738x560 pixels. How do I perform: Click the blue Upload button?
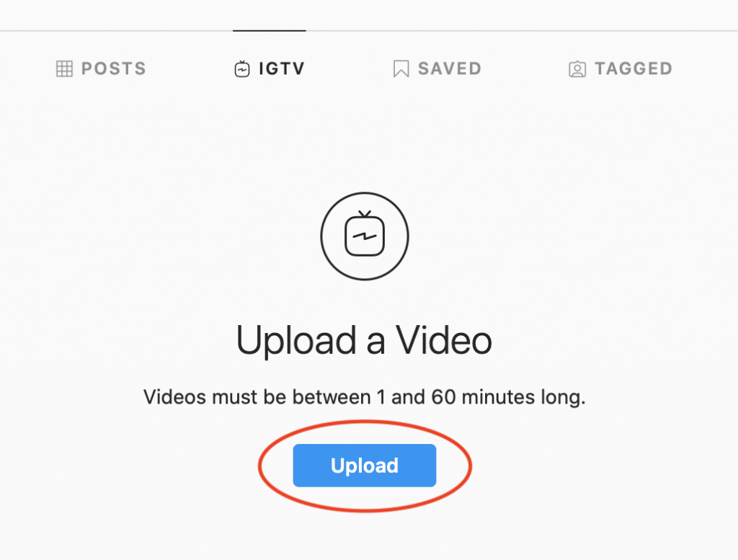pyautogui.click(x=365, y=466)
